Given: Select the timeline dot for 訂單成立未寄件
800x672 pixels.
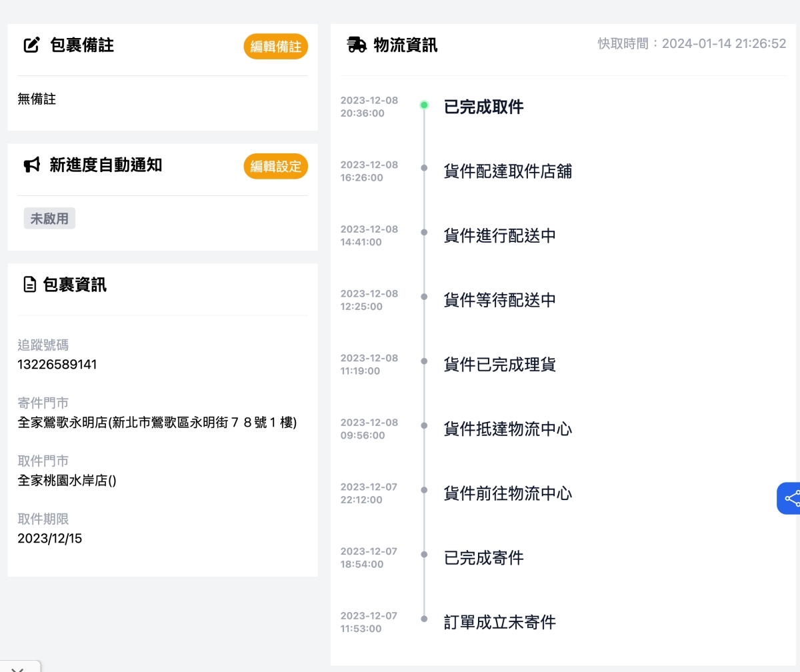Looking at the screenshot, I should (424, 619).
